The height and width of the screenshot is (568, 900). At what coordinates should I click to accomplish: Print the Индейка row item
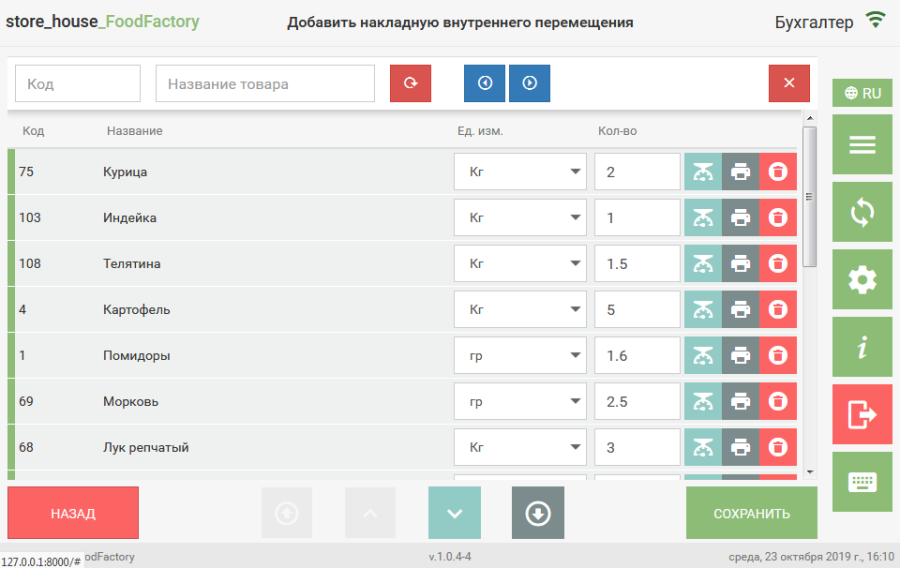[740, 218]
